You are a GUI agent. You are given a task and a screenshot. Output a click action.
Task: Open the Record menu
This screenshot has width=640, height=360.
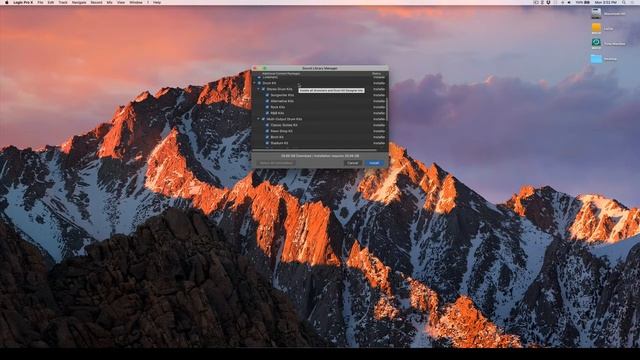[x=97, y=2]
